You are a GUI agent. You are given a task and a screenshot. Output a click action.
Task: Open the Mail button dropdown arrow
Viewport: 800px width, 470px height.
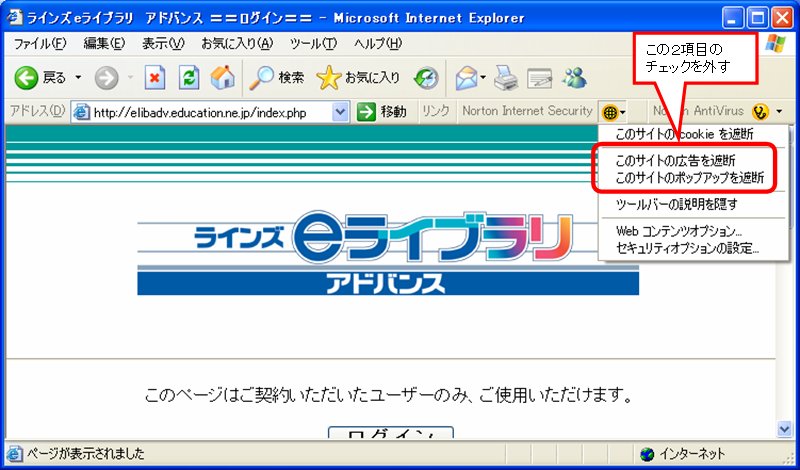pyautogui.click(x=482, y=78)
